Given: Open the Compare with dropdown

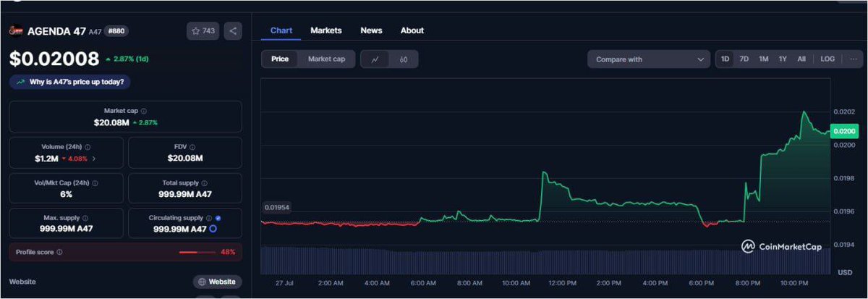Looking at the screenshot, I should [x=649, y=59].
